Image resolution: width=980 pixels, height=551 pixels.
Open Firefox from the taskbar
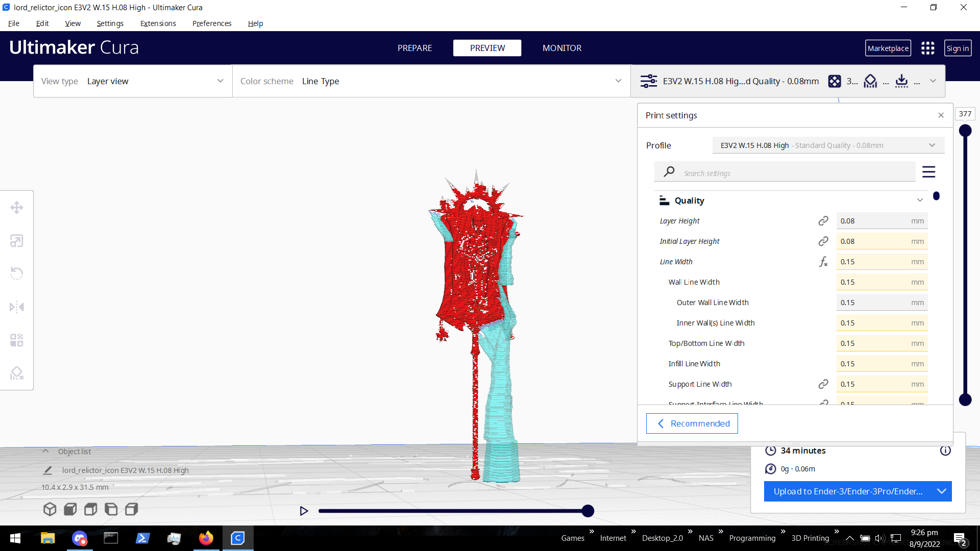(x=206, y=538)
